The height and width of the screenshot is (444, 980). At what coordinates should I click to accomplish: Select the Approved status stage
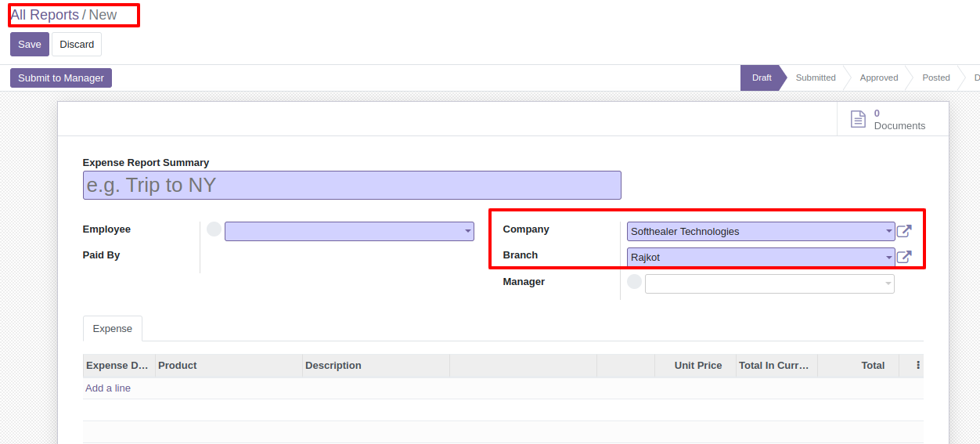(879, 78)
